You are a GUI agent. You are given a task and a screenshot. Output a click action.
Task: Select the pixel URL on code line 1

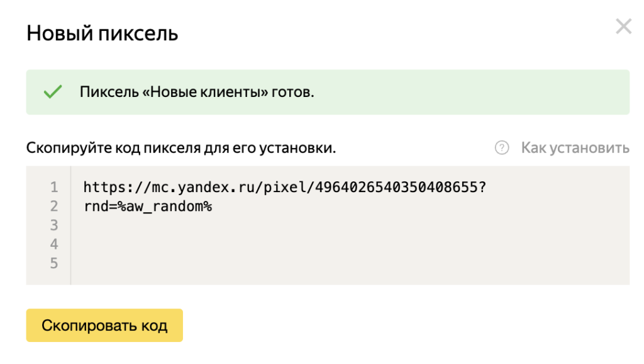[x=283, y=186]
